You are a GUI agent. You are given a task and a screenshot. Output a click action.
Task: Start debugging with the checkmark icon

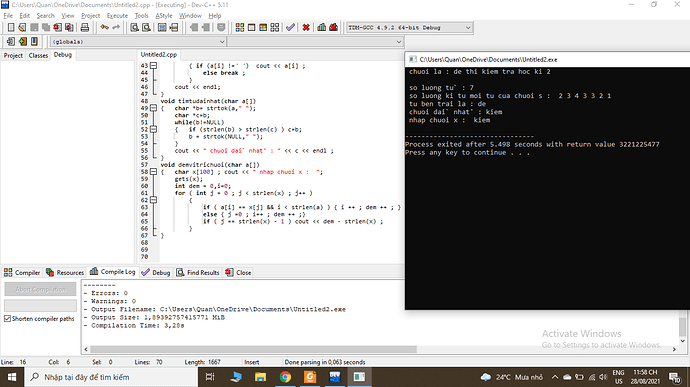[x=290, y=27]
